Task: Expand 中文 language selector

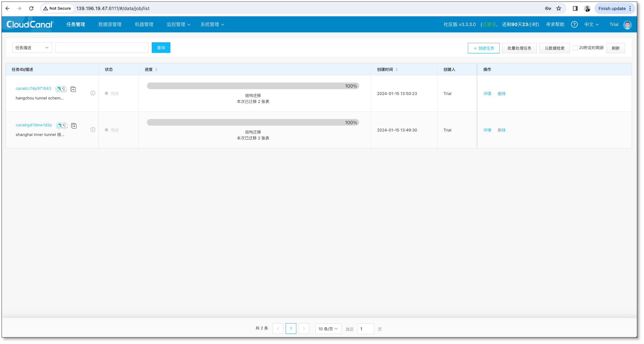Action: click(x=591, y=24)
